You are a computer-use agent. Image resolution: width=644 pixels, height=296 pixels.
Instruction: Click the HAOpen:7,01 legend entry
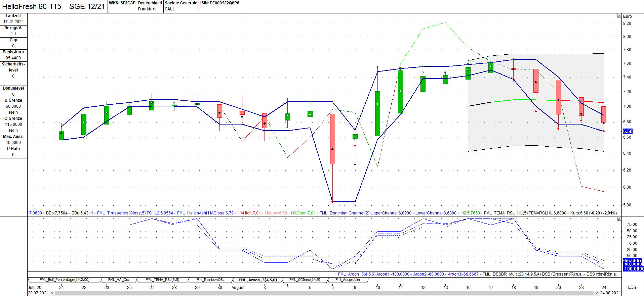(x=303, y=213)
